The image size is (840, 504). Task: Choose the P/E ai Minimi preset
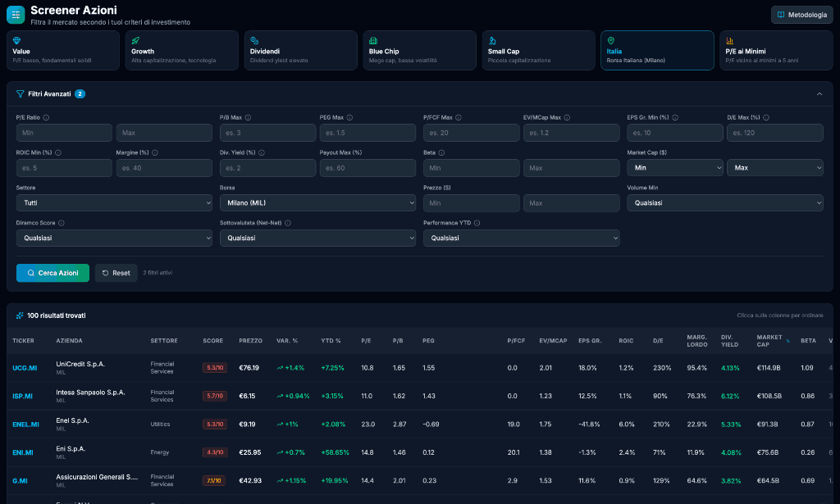click(x=776, y=50)
